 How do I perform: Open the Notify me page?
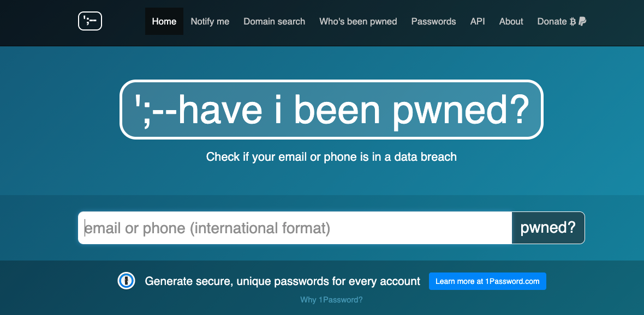point(210,21)
